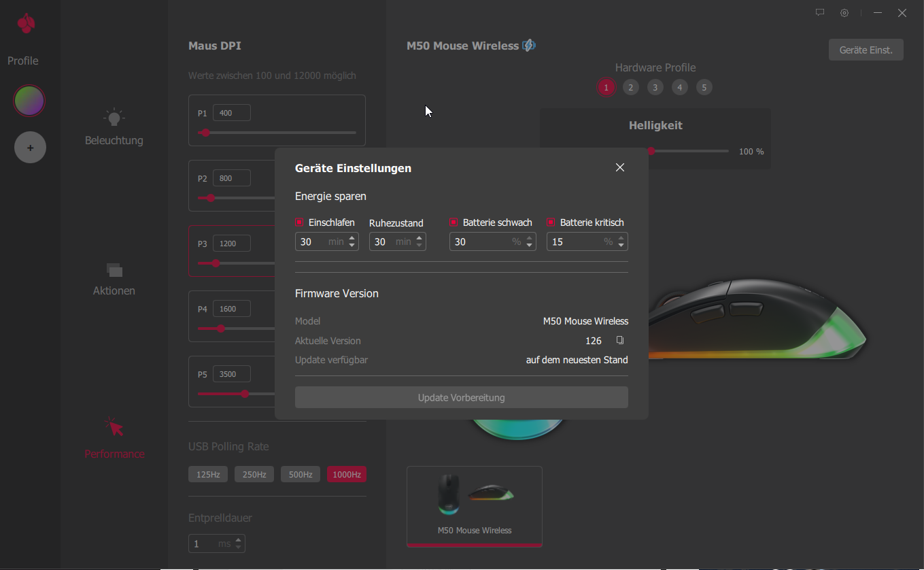Increase Ruhezustand minutes with up arrow
The height and width of the screenshot is (570, 924).
(419, 237)
